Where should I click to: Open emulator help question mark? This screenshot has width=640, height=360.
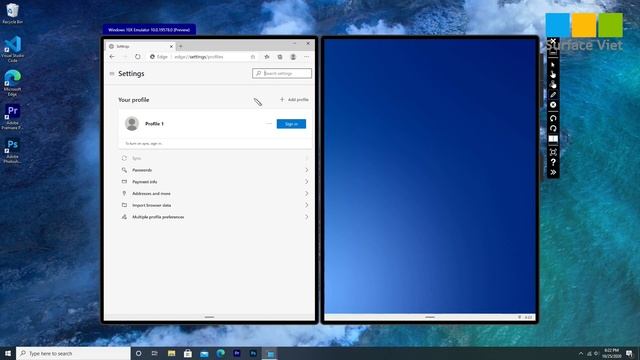coord(553,162)
